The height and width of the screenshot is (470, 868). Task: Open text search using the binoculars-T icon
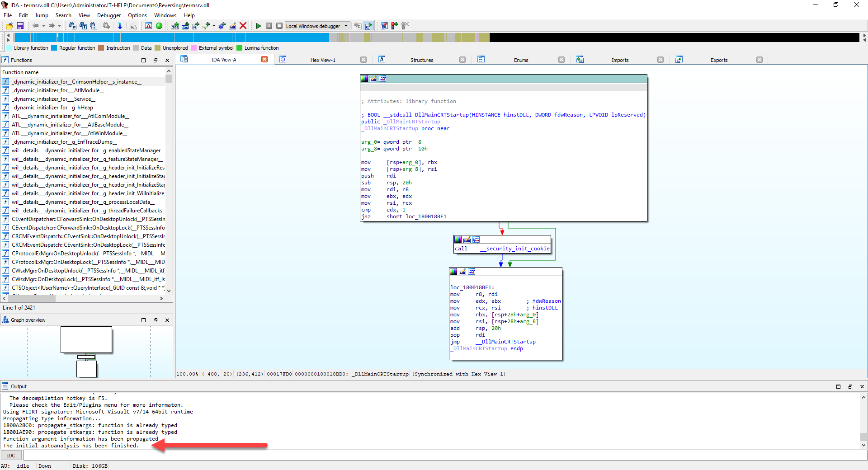(83, 26)
